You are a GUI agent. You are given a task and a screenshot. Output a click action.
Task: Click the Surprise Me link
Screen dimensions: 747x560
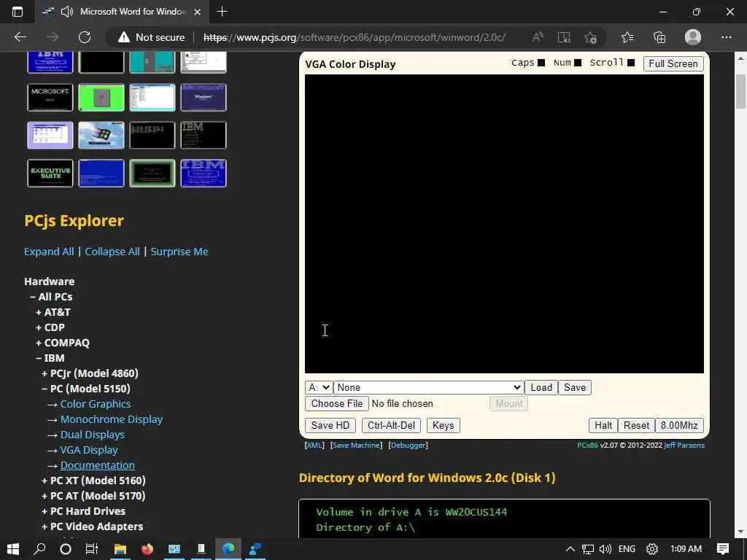[x=179, y=252]
